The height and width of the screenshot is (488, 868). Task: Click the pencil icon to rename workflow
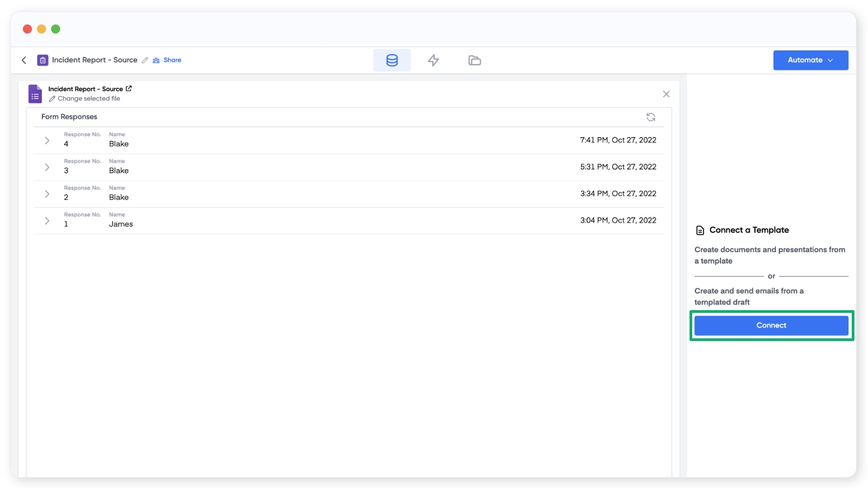click(145, 60)
